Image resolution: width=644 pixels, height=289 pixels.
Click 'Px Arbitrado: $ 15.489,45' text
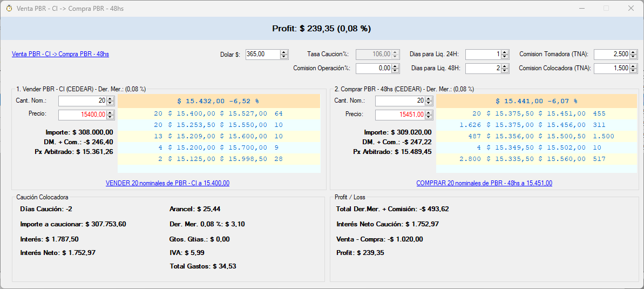click(392, 152)
